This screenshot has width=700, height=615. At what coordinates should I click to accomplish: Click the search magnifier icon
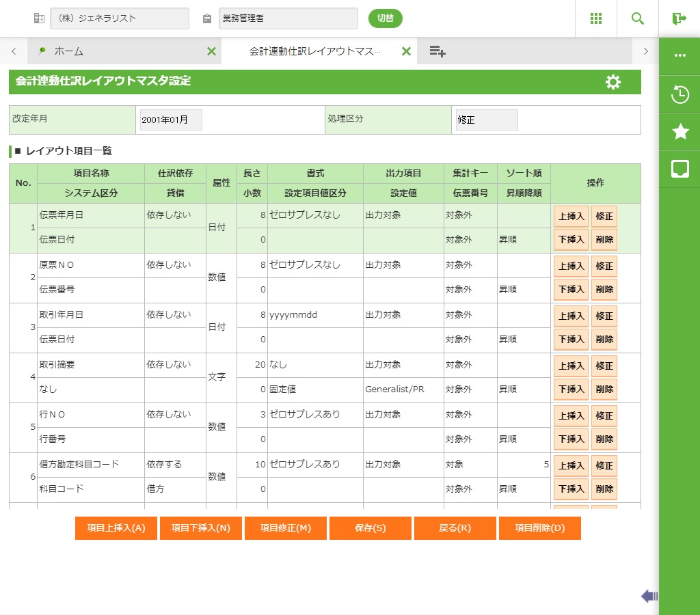pyautogui.click(x=638, y=18)
